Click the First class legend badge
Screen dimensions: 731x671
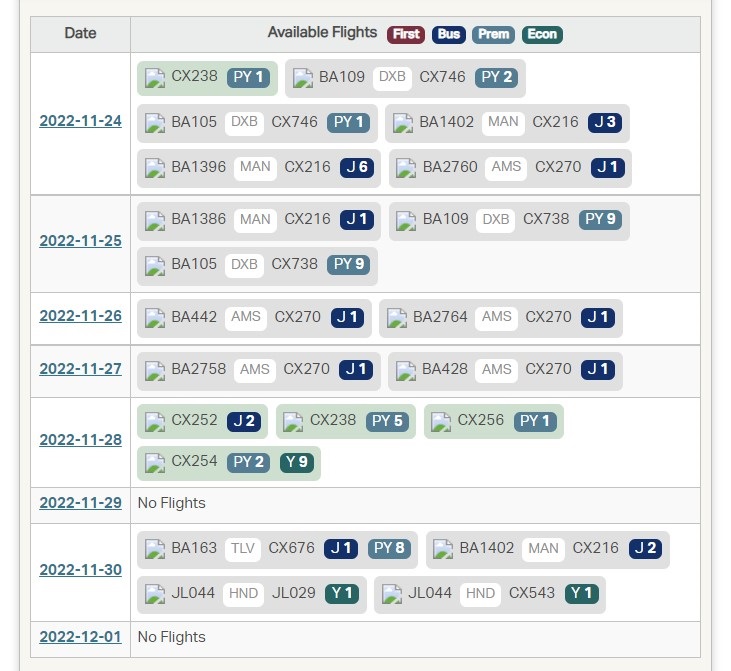point(406,35)
